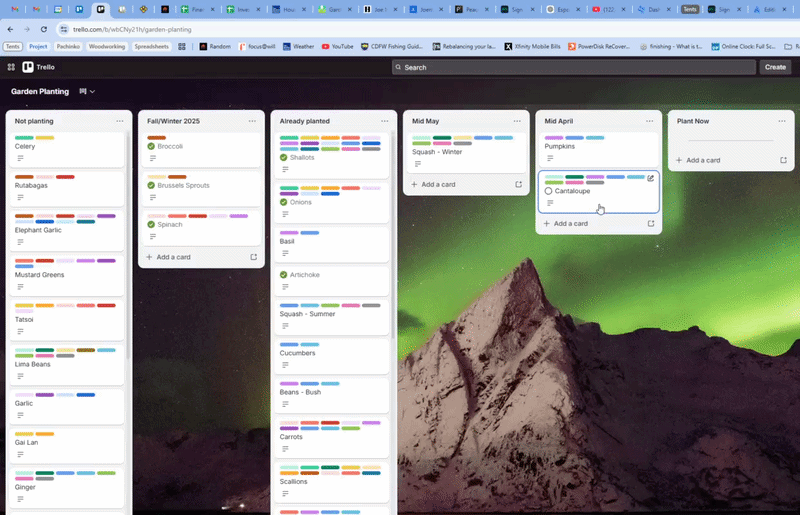Click create-from-template icon in Fall/Winter 2025 list
800x515 pixels.
254,257
